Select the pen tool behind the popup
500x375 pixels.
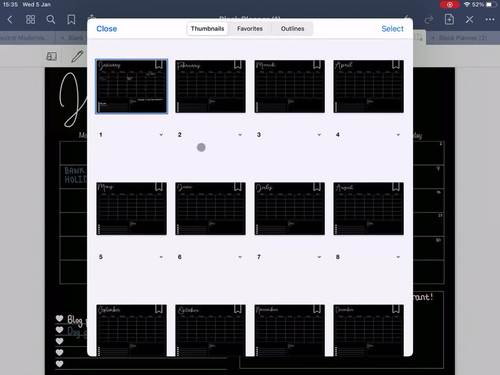[x=77, y=56]
